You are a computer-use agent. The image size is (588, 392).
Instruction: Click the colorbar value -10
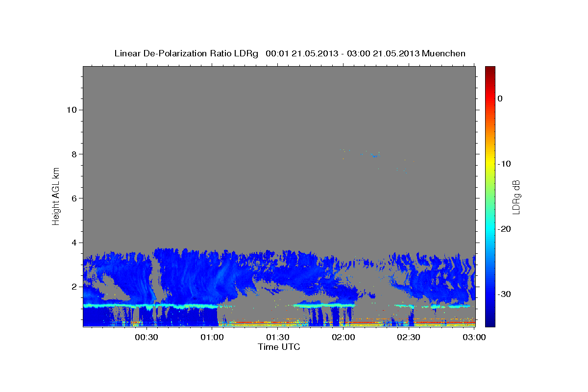(x=504, y=164)
